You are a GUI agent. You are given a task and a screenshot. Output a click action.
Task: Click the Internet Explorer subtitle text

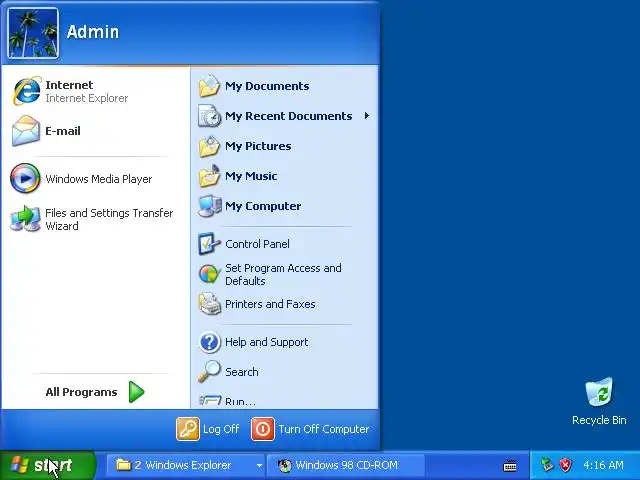(87, 98)
